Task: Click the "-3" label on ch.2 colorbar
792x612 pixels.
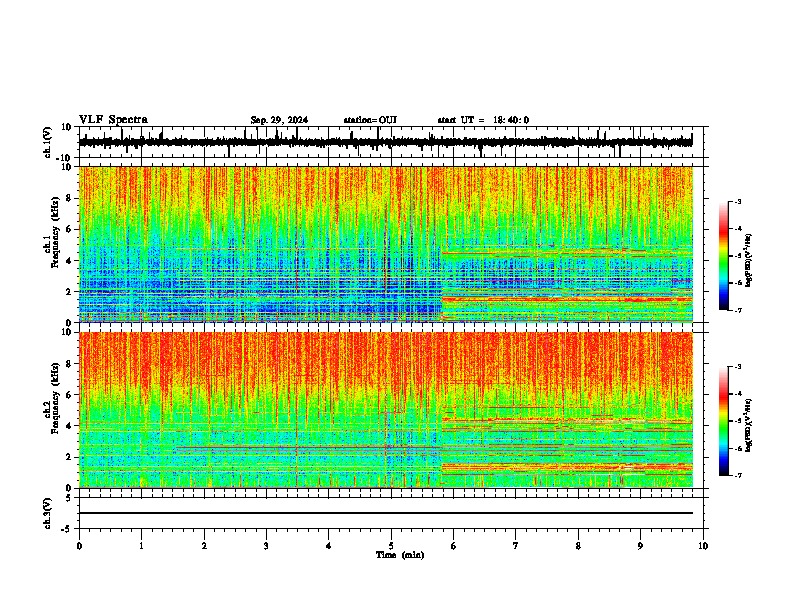Action: click(737, 367)
